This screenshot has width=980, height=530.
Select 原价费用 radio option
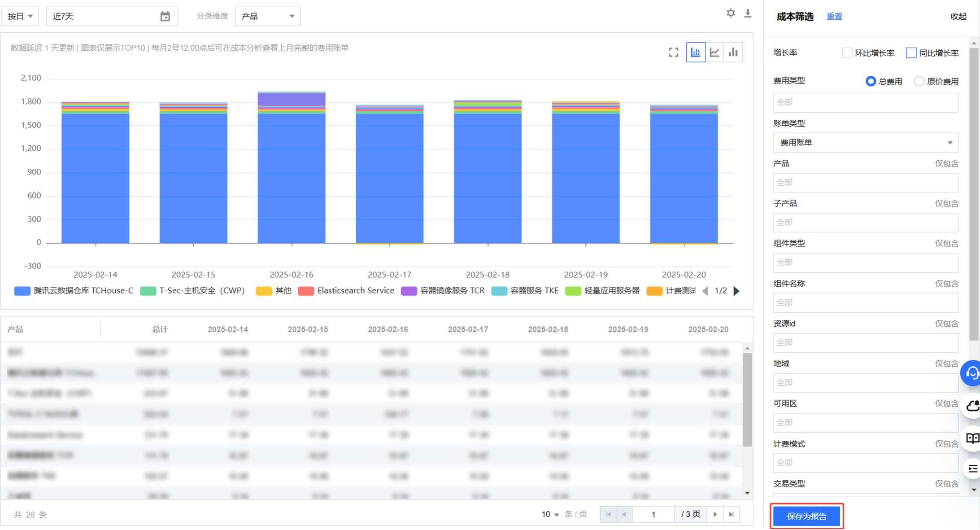pos(919,81)
